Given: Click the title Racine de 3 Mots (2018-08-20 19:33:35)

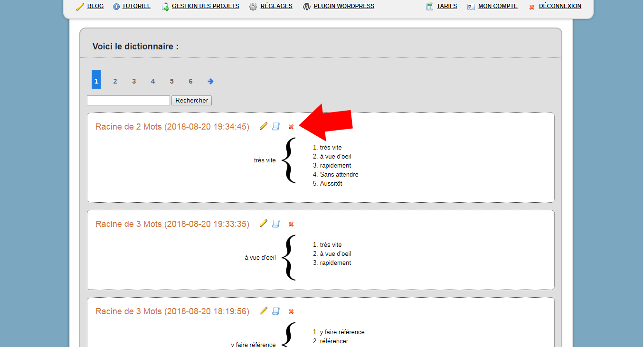Looking at the screenshot, I should click(172, 224).
